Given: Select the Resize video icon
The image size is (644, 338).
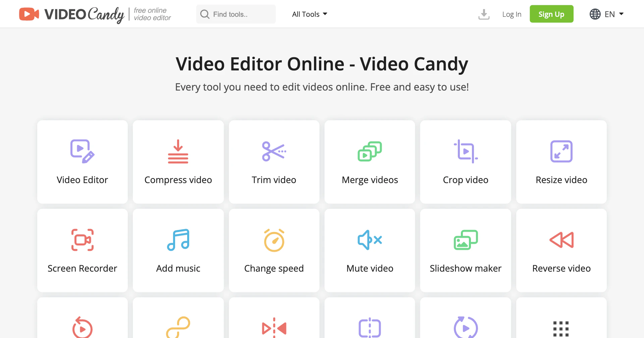Looking at the screenshot, I should coord(561,151).
